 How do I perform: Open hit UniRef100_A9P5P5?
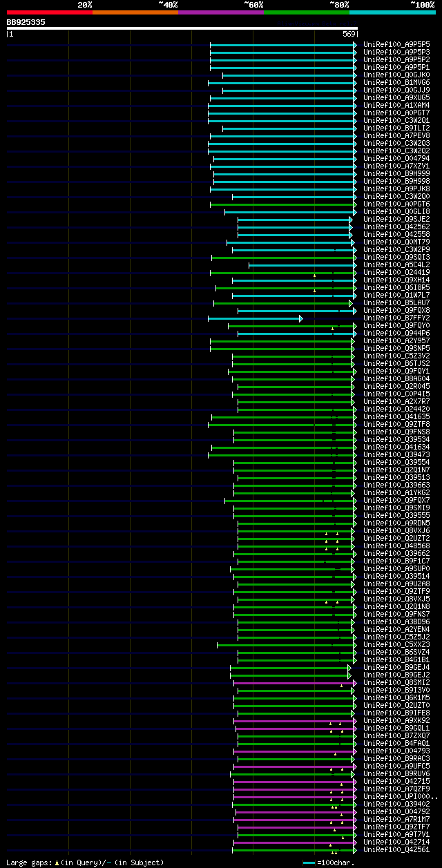pos(396,44)
